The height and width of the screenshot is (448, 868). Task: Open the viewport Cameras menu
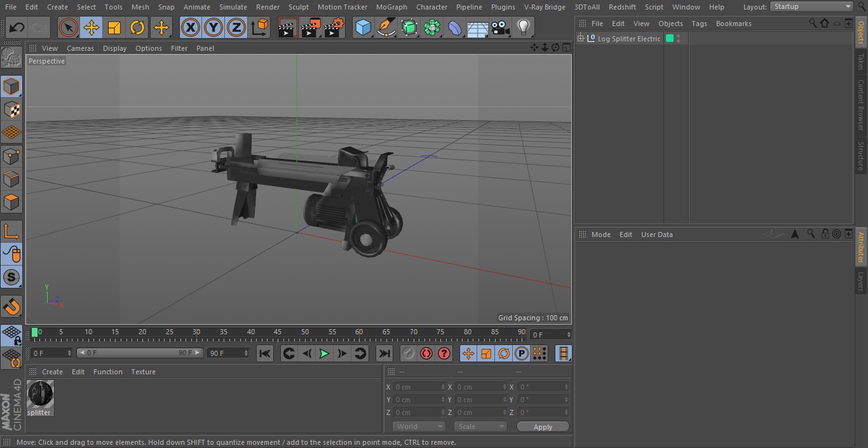[x=80, y=48]
